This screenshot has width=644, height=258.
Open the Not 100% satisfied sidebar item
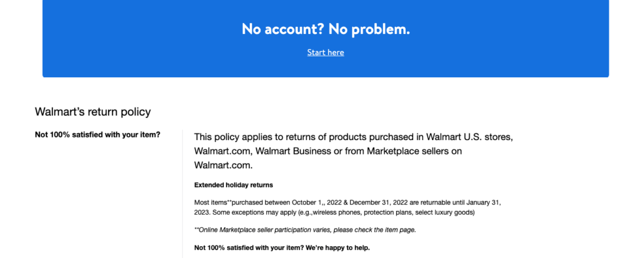pos(97,134)
